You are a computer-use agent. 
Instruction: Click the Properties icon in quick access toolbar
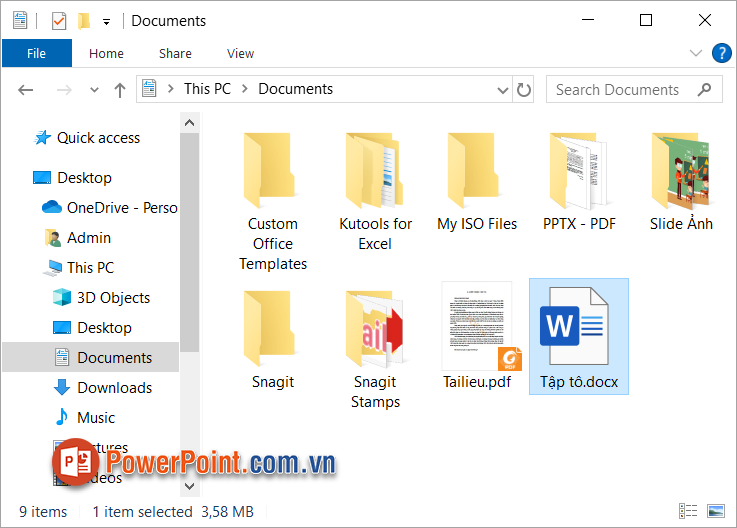[x=59, y=21]
